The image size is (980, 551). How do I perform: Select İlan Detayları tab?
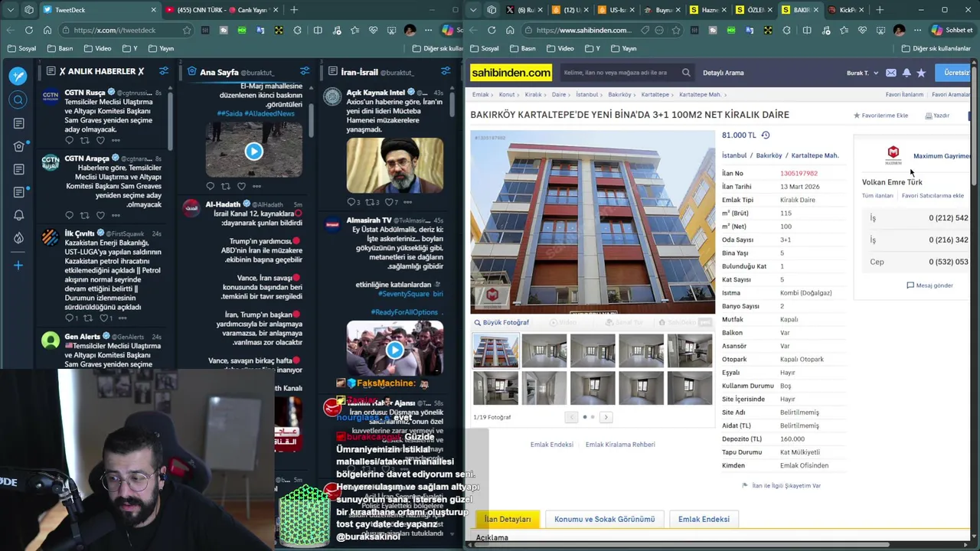[x=508, y=519]
